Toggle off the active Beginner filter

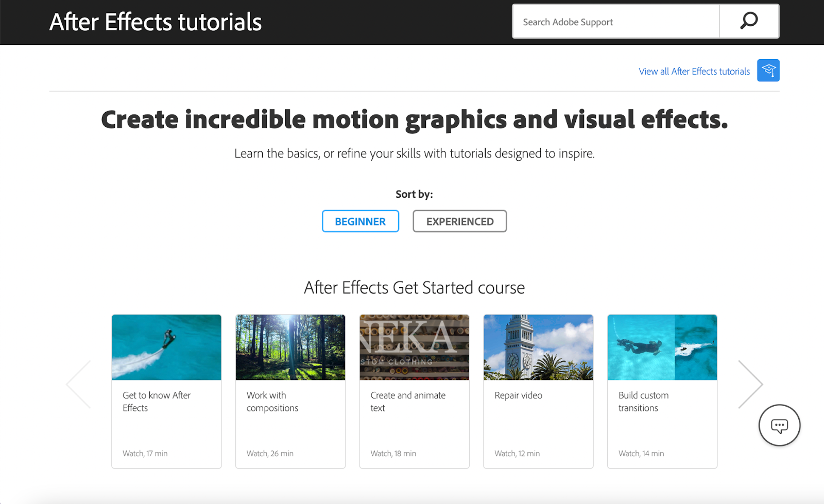pyautogui.click(x=360, y=221)
